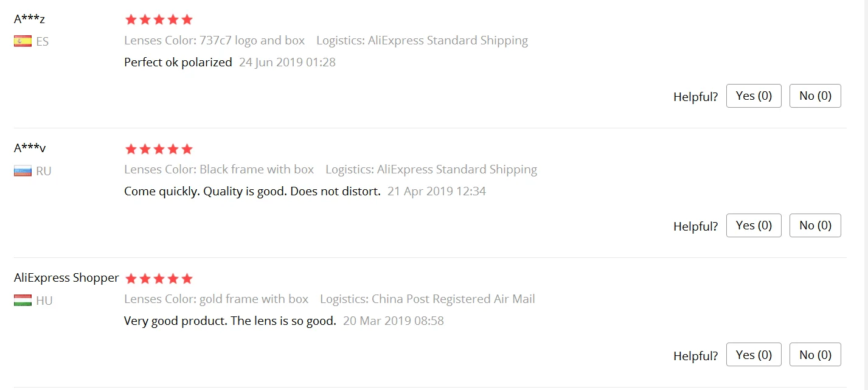Image resolution: width=868 pixels, height=390 pixels.
Task: Mark the 'Perfect ok polarized' review helpful with Yes
Action: pos(754,96)
